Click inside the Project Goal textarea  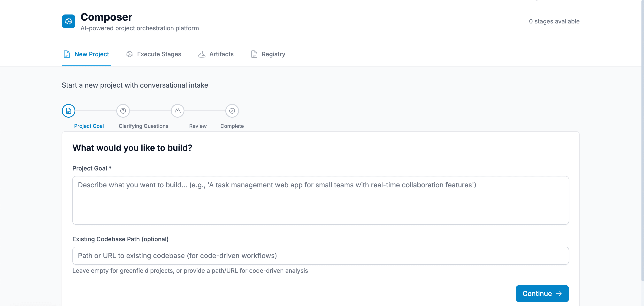coord(321,200)
